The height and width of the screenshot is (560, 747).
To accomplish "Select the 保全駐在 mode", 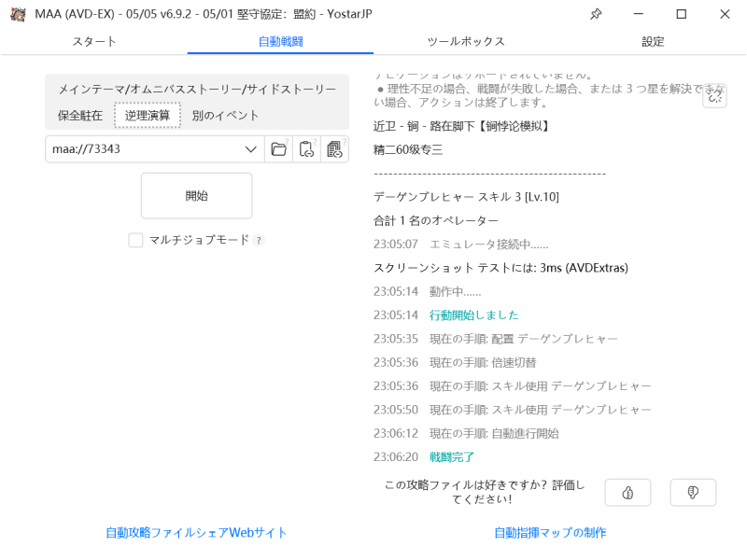I will pos(80,115).
